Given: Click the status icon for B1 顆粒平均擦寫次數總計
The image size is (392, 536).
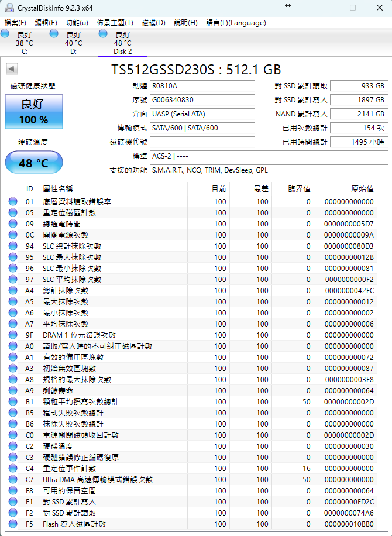Looking at the screenshot, I should [x=13, y=401].
